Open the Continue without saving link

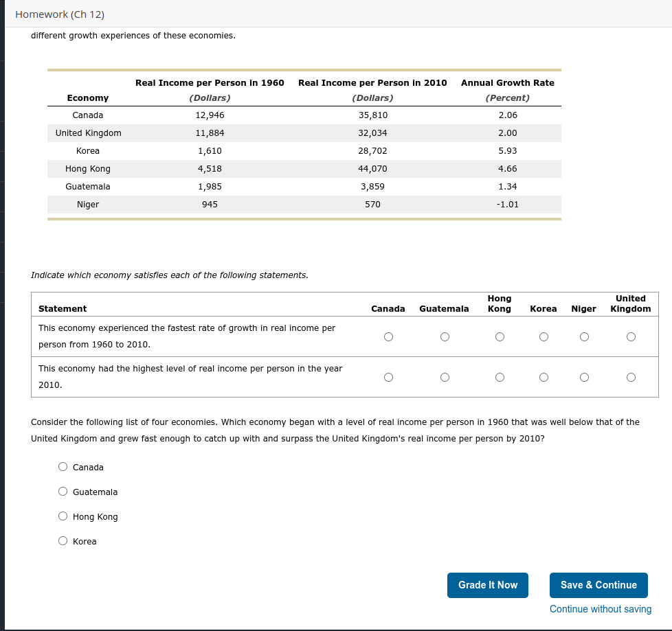click(x=600, y=609)
